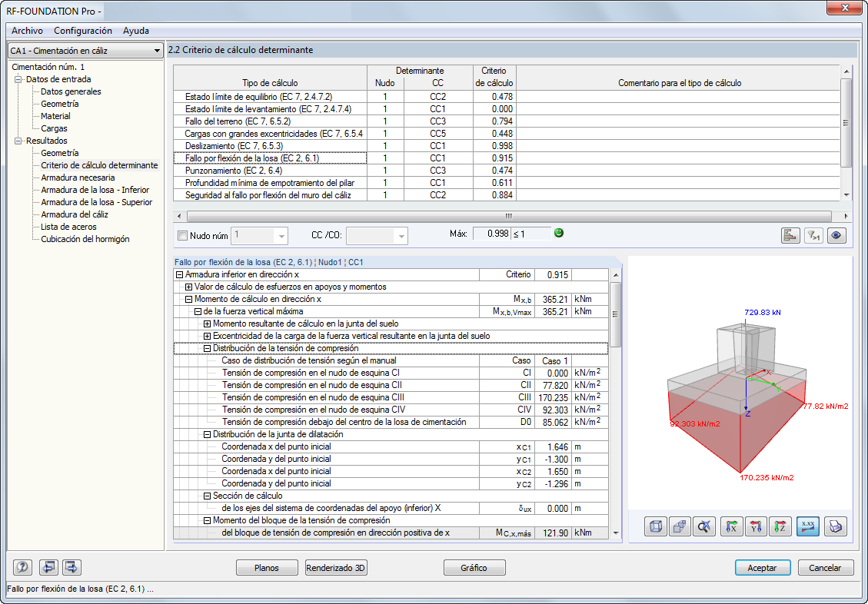Click the Gráfico button

474,567
